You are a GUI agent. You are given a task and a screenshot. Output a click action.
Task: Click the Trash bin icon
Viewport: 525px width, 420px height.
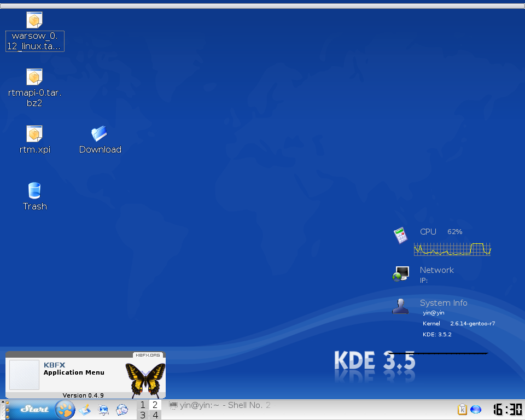click(x=34, y=190)
